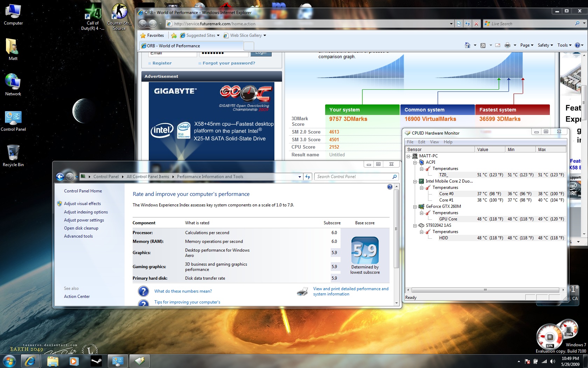Click Open disk cleanup link
588x368 pixels.
pos(81,228)
